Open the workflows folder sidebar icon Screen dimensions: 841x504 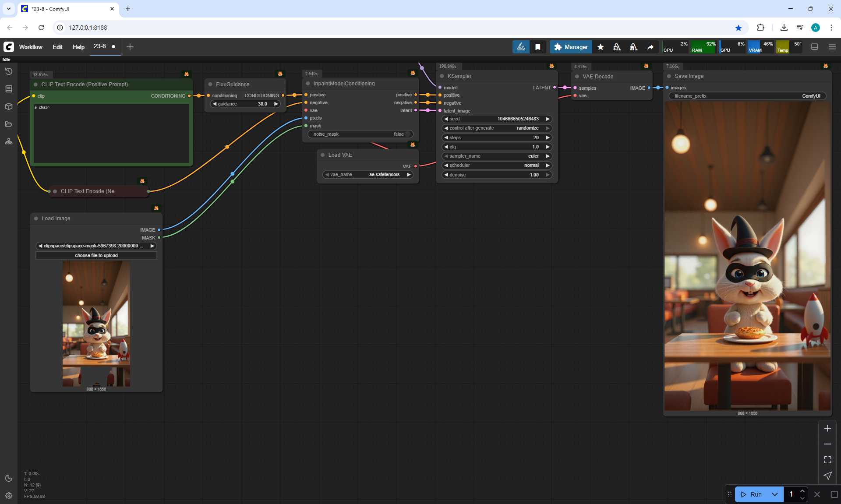[x=8, y=124]
